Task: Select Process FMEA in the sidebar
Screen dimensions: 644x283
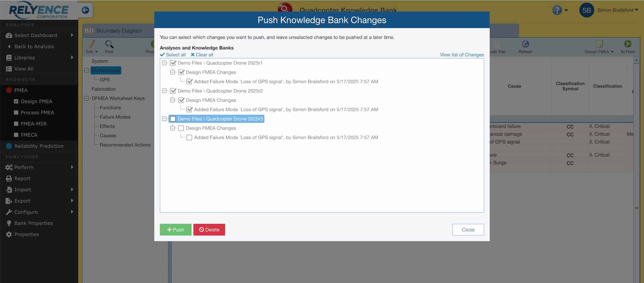Action: coord(37,113)
